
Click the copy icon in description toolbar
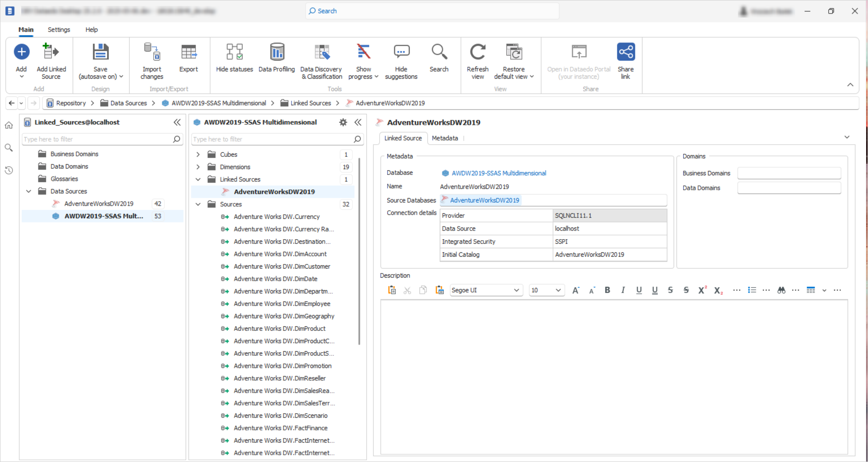[x=423, y=290]
